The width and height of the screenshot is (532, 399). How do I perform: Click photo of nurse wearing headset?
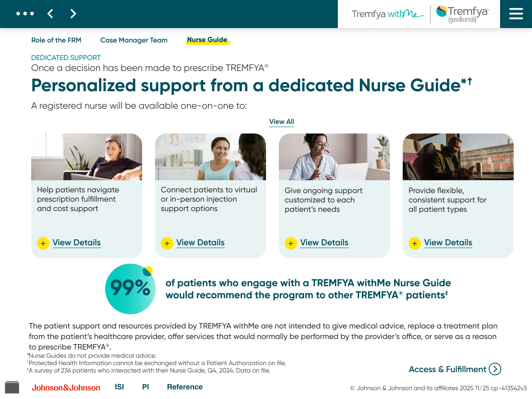coord(334,157)
